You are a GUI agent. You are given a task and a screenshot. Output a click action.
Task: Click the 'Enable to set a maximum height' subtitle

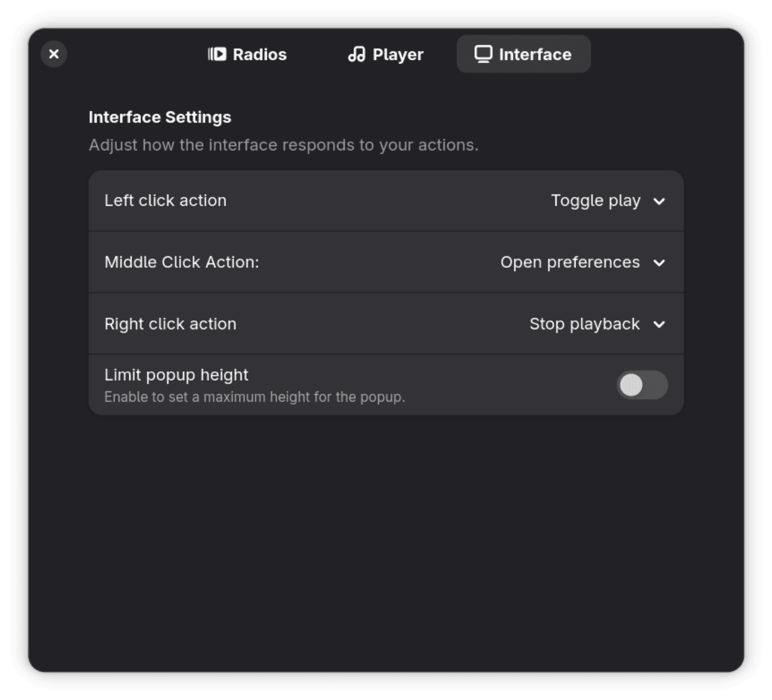[255, 397]
